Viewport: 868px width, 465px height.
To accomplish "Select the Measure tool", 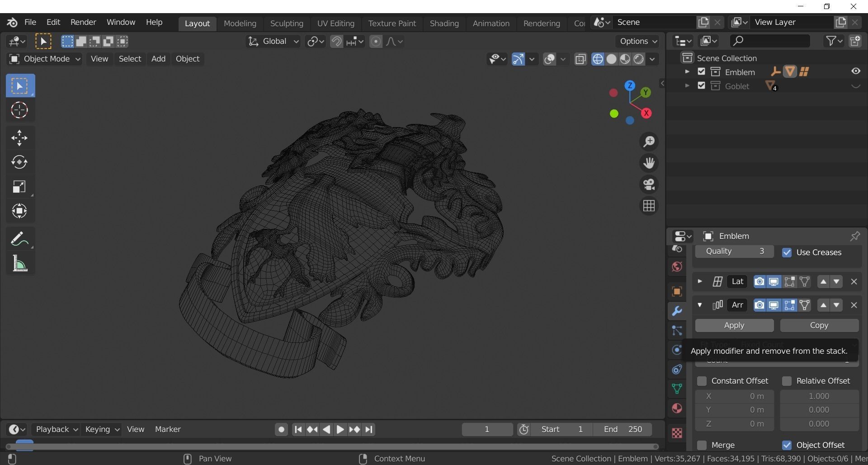I will click(x=19, y=264).
